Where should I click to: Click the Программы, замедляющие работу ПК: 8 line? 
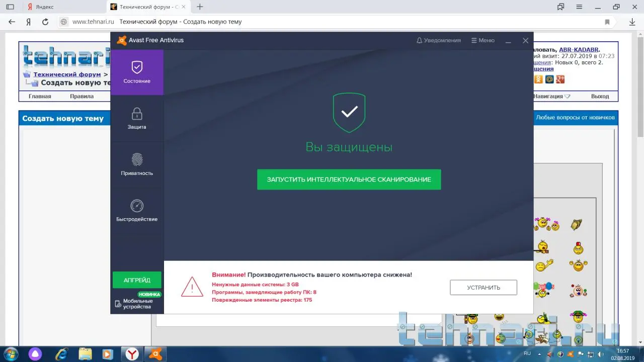coord(264,292)
